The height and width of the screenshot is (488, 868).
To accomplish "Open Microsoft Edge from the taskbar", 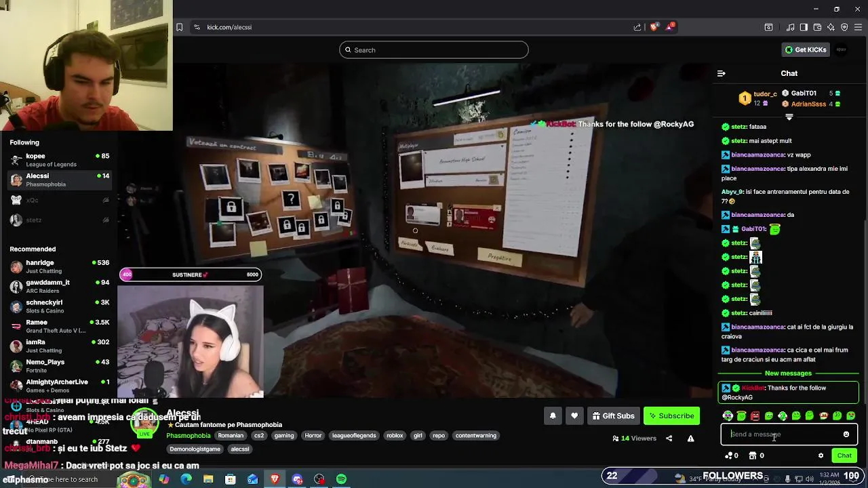I will pyautogui.click(x=186, y=479).
